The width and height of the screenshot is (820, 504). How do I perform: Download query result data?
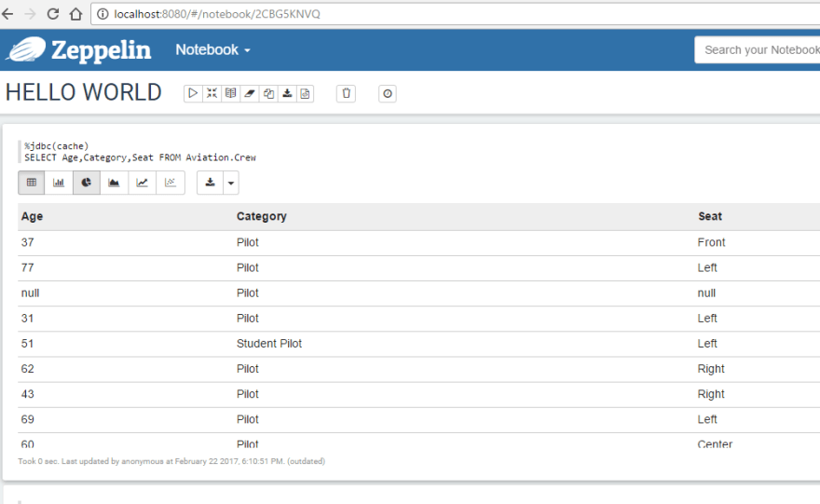click(x=211, y=183)
